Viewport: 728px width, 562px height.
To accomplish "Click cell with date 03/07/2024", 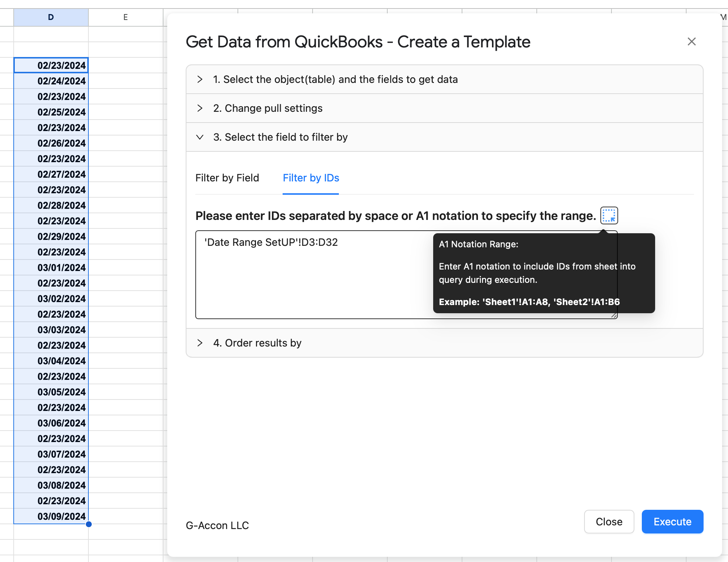I will coord(51,454).
